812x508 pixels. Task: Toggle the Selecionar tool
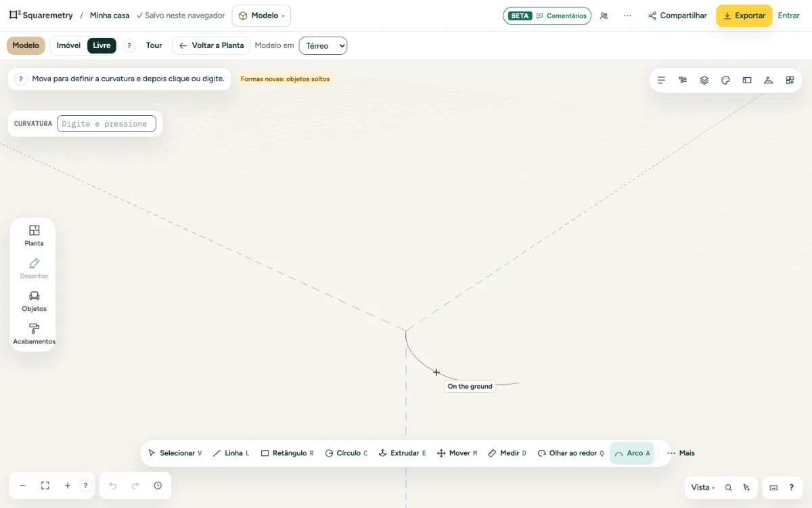[x=175, y=453]
